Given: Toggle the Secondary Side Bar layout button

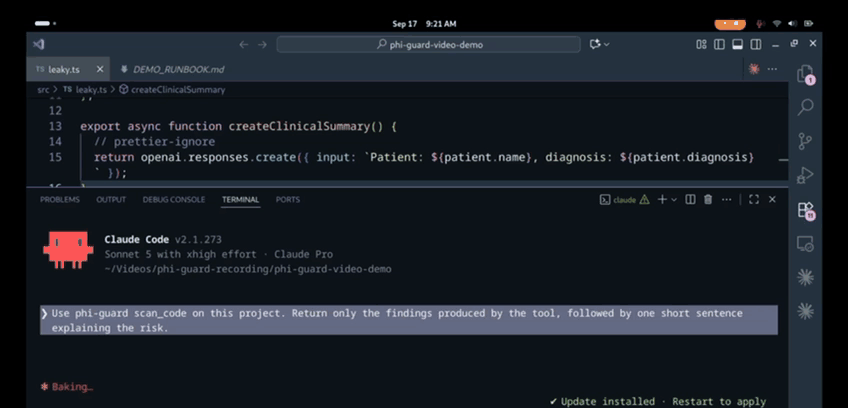Looking at the screenshot, I should [x=756, y=44].
